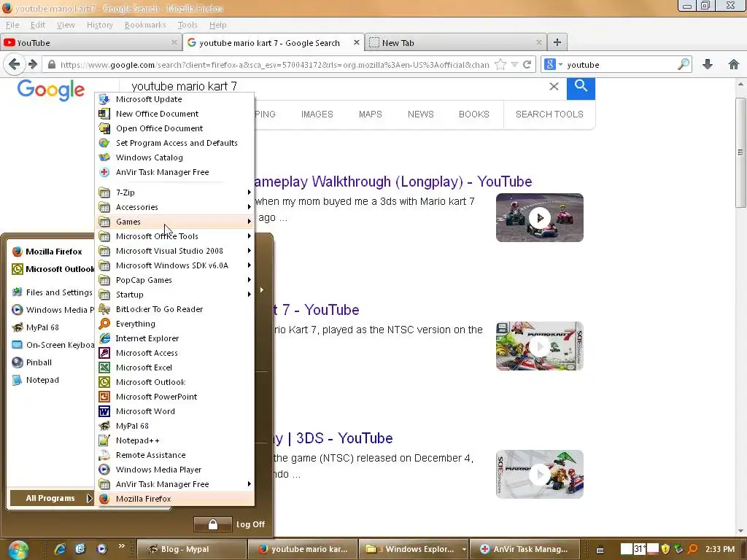Click the Firefox downloads arrow icon
Viewport: 747px width, 560px height.
coord(708,64)
